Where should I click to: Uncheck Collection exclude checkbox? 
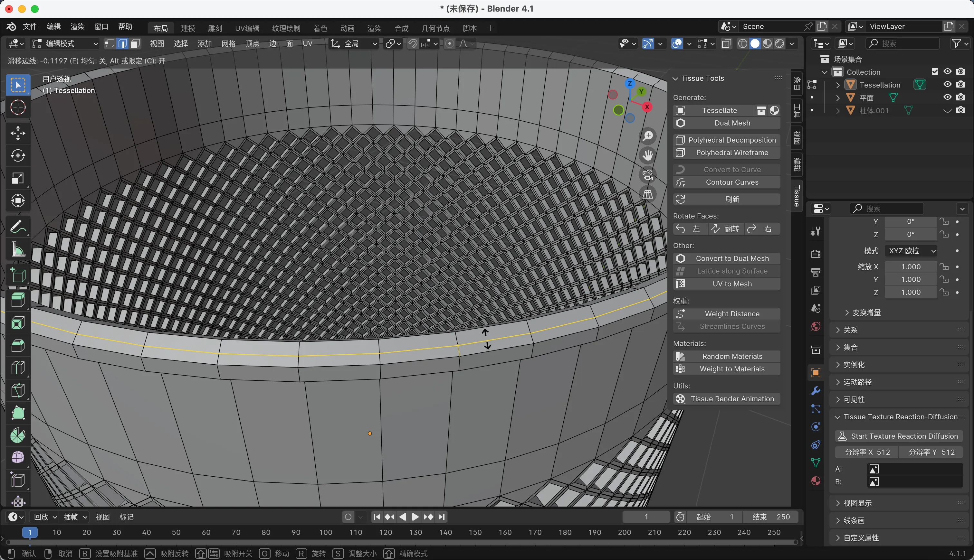(x=935, y=71)
